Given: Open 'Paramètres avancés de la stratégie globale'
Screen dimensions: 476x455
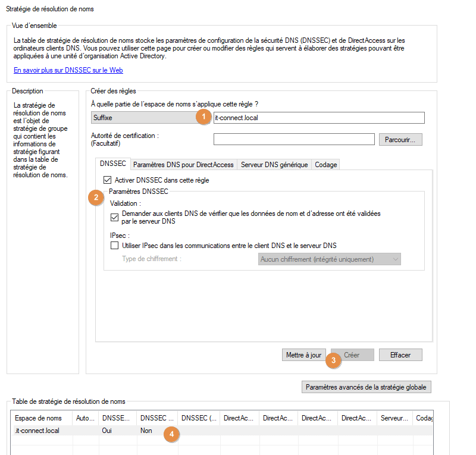Looking at the screenshot, I should click(x=366, y=387).
